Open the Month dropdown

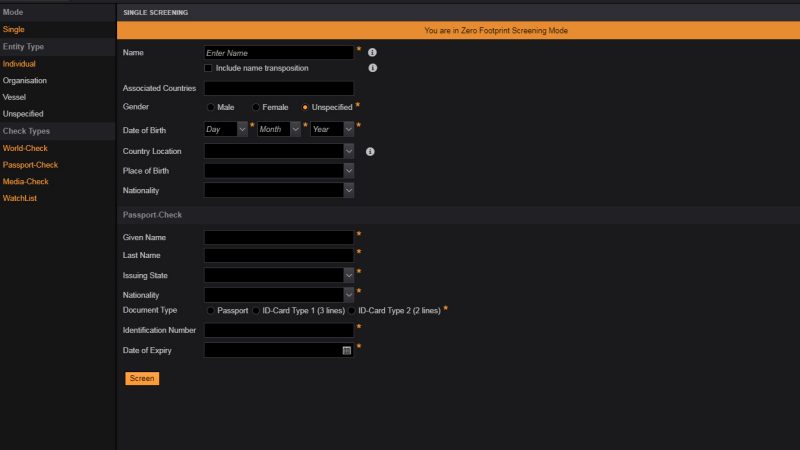coord(295,129)
